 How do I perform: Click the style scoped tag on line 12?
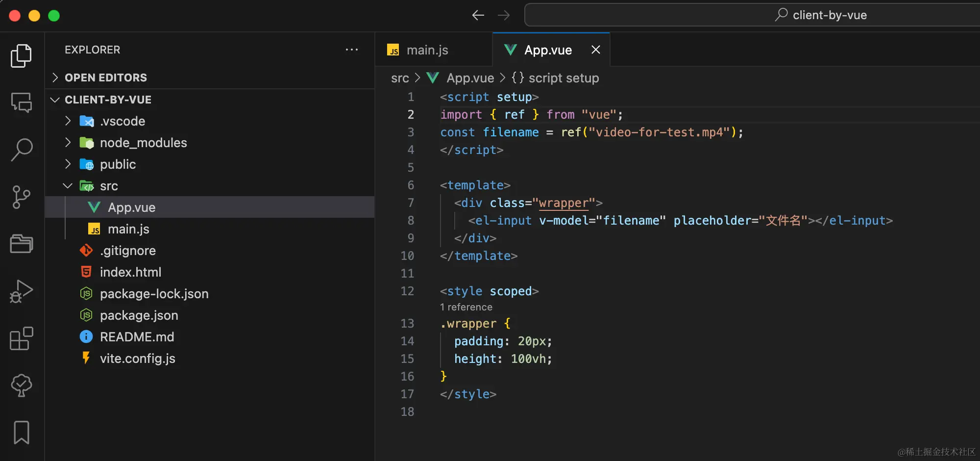(489, 291)
